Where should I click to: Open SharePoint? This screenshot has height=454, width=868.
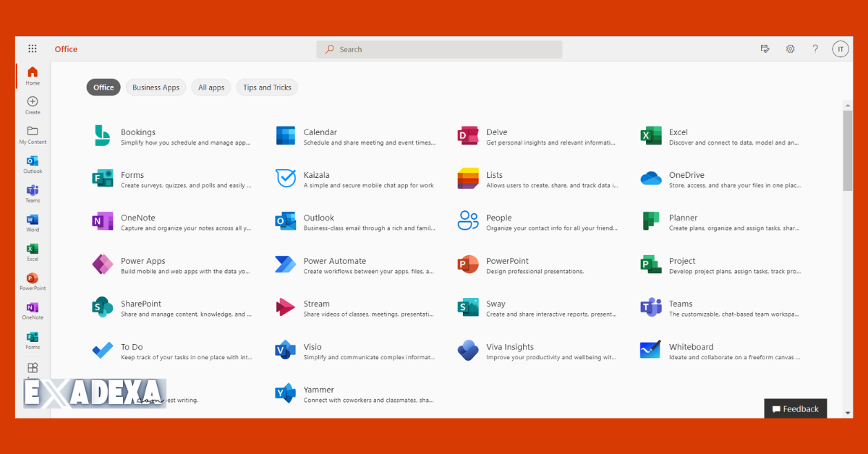102,307
